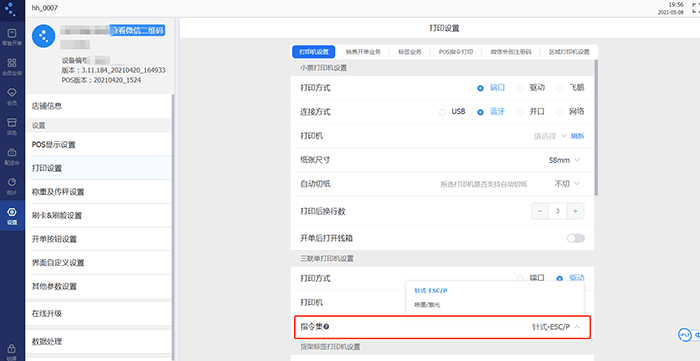Select 驱动 for 小票打印机 打印方式
The height and width of the screenshot is (361, 700).
pos(531,88)
